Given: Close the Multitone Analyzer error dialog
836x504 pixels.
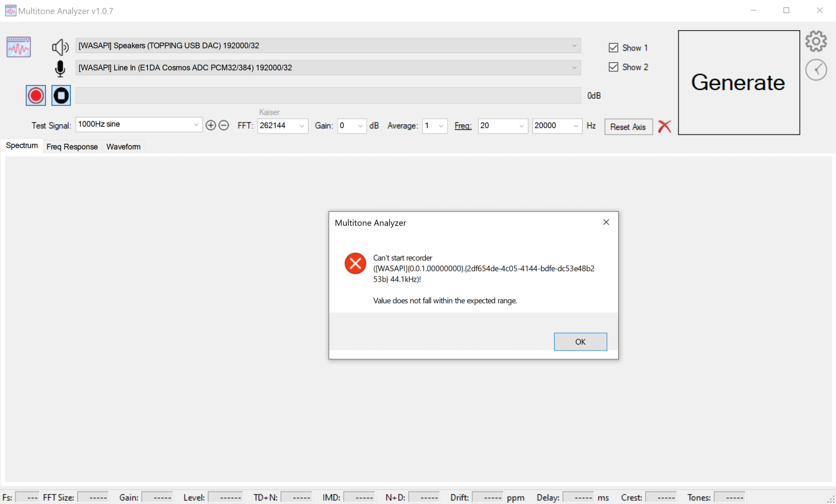Looking at the screenshot, I should pos(606,222).
